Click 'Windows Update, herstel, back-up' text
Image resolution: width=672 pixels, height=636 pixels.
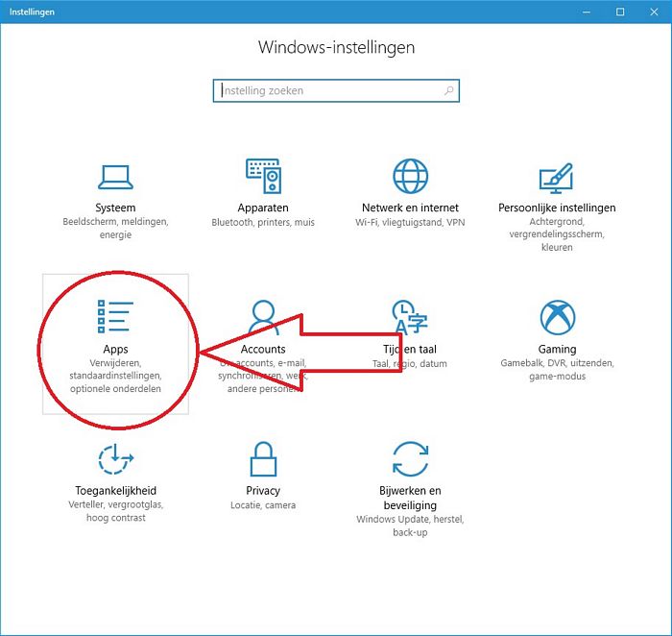(410, 526)
